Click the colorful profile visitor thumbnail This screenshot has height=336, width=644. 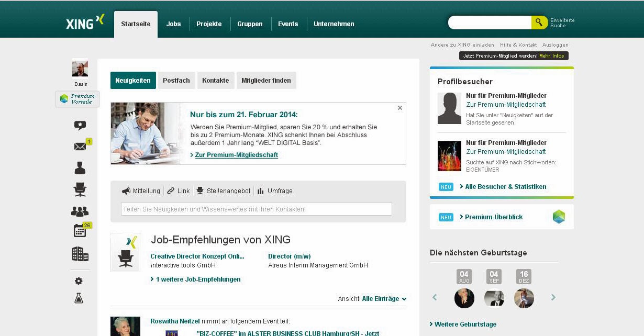[x=449, y=156]
